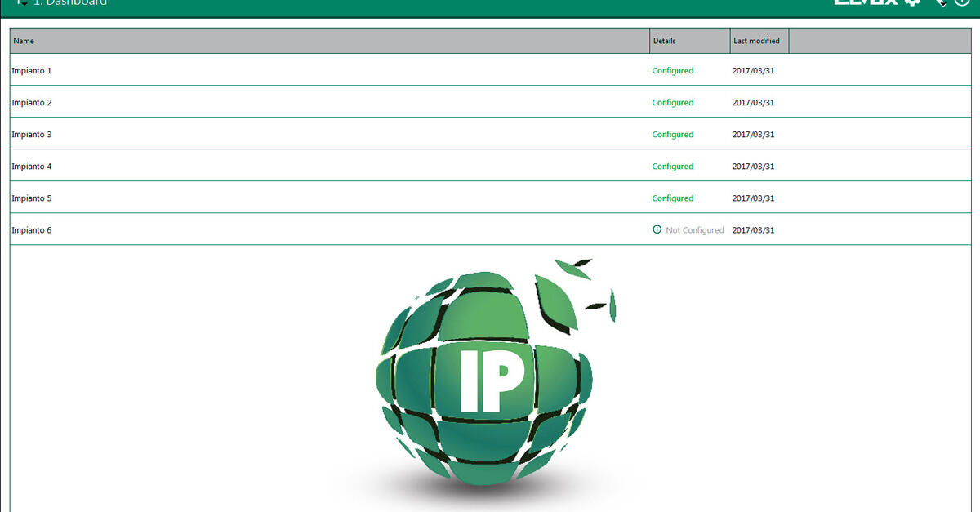Open the language selection dropdown arrow
The height and width of the screenshot is (512, 980).
[944, 4]
